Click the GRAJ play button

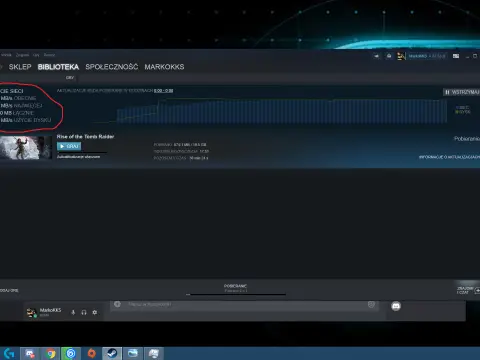coord(69,146)
